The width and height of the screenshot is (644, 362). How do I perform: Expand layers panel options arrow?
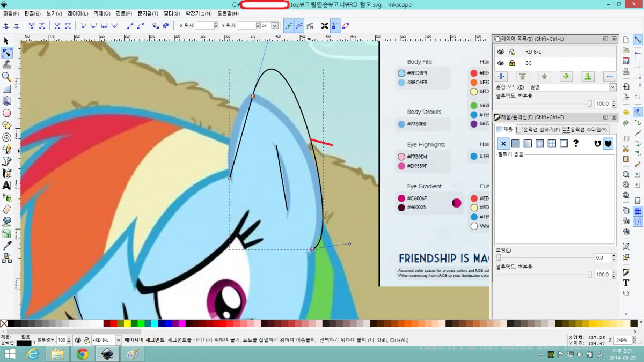[606, 39]
